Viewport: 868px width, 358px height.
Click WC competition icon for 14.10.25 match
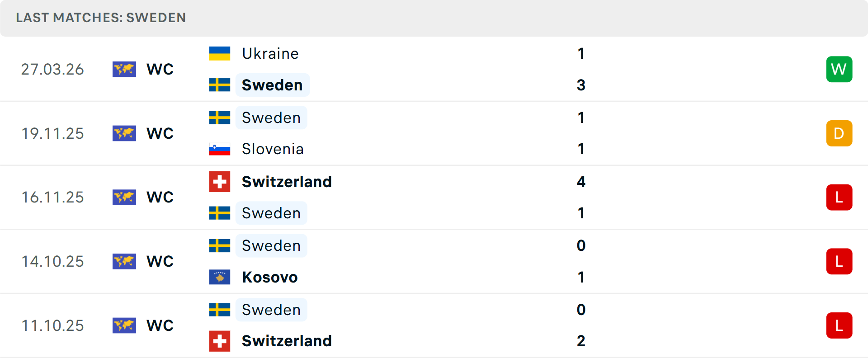coord(124,261)
